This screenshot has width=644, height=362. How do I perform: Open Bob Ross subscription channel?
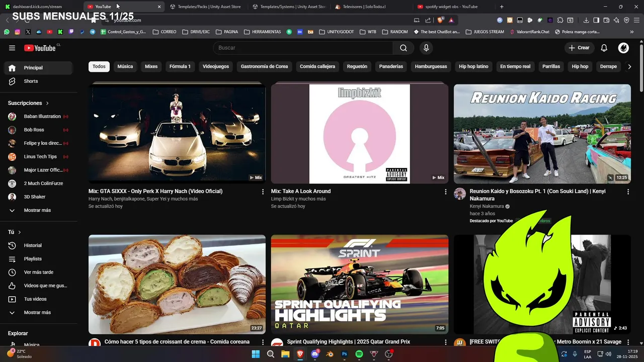(x=38, y=130)
